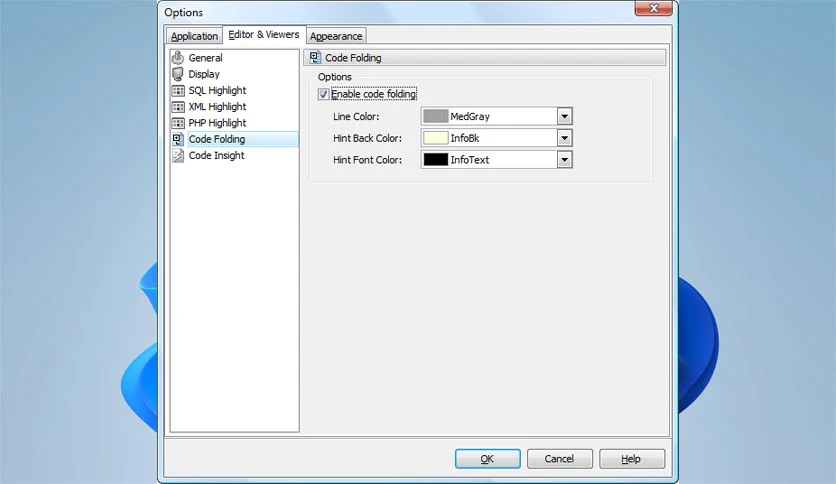Select SQL Highlight in the list

(217, 90)
